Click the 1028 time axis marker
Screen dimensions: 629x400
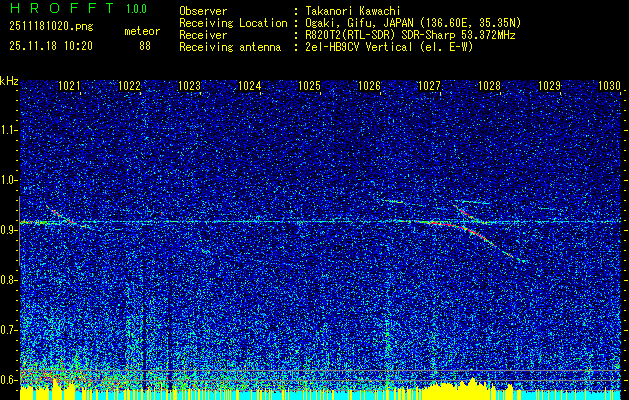489,85
